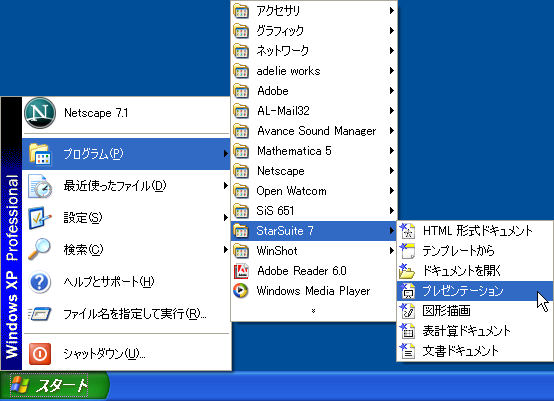Click the HTML形式ドキュメント icon
The width and height of the screenshot is (554, 401).
tap(407, 231)
